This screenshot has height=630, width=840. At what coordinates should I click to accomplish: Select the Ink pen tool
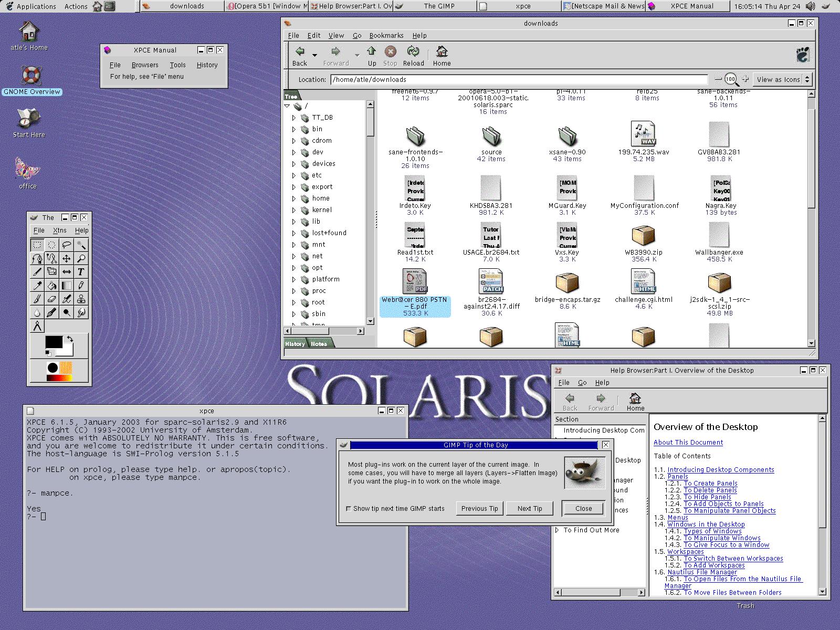click(51, 313)
